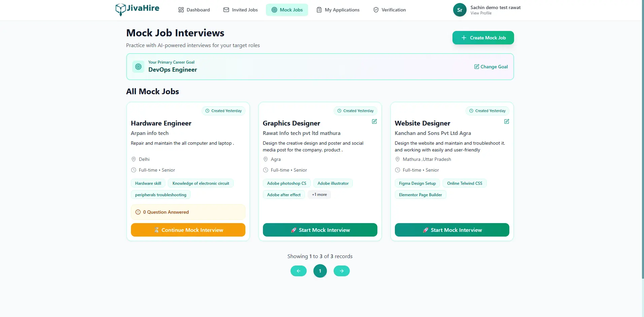The width and height of the screenshot is (644, 317).
Task: Edit the Graphics Designer mock job
Action: pyautogui.click(x=374, y=121)
